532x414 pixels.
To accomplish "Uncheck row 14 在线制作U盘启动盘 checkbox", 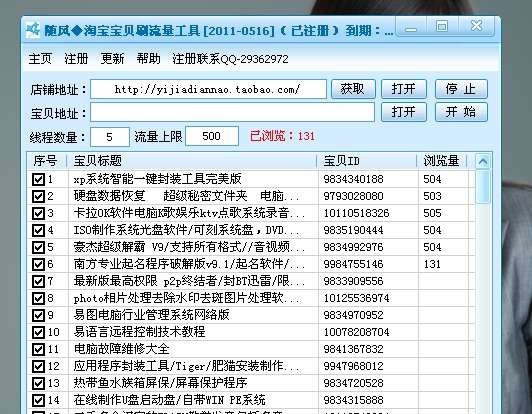I will click(x=38, y=400).
